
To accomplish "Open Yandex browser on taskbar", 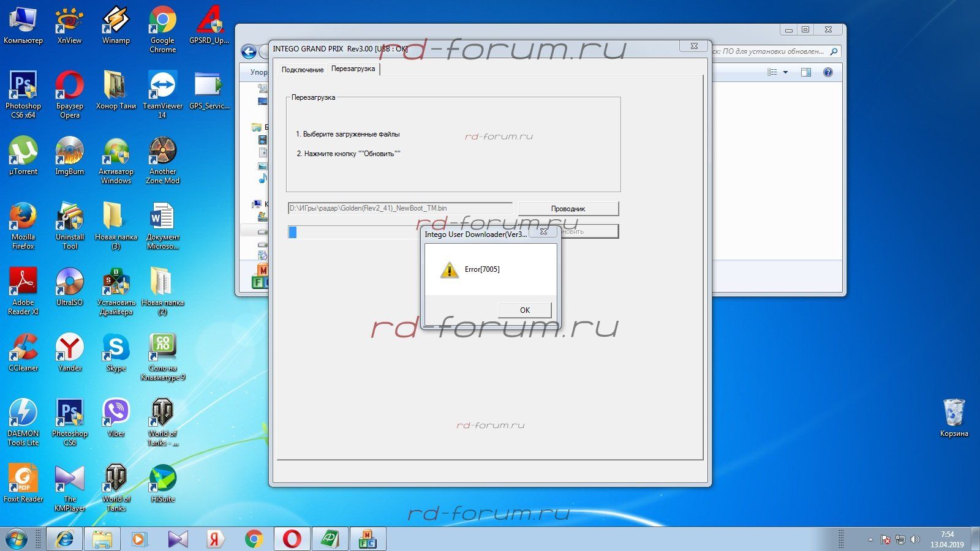I will (x=215, y=539).
